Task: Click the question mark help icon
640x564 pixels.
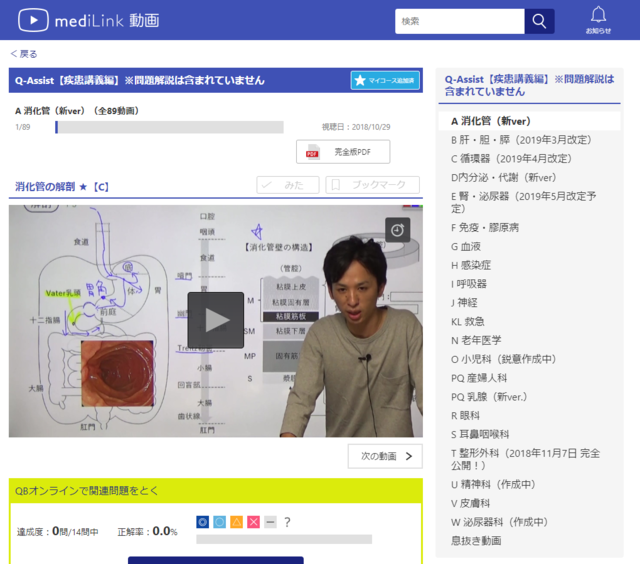Action: 287,522
